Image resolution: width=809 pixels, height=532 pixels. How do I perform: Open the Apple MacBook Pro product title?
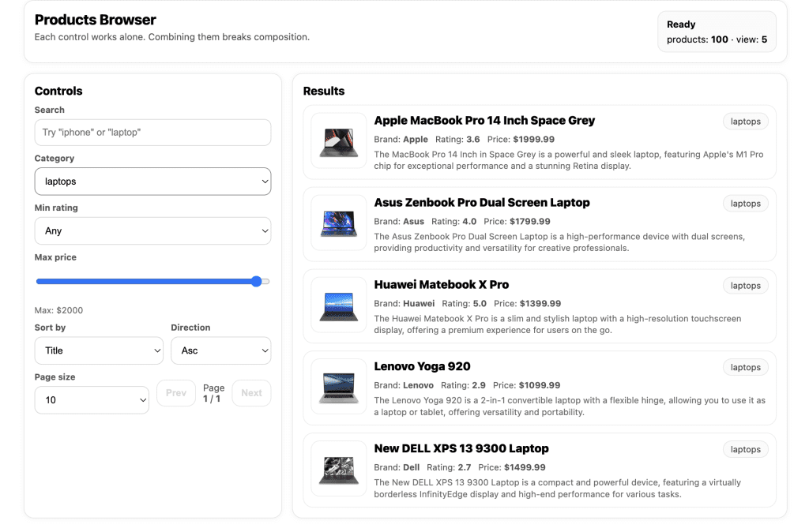[x=484, y=120]
